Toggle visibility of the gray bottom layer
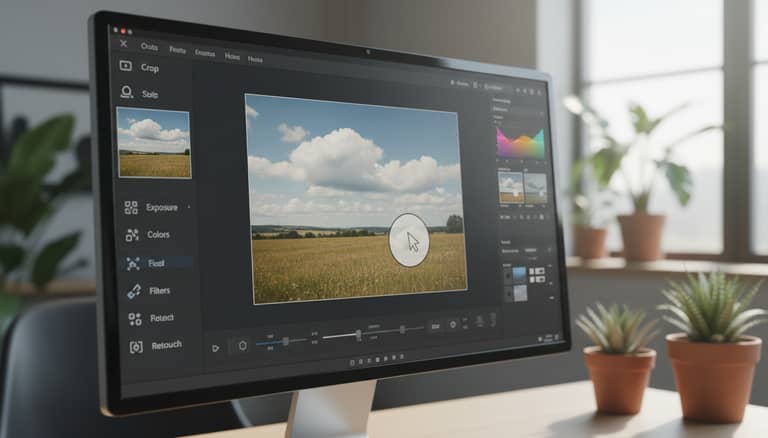 coord(509,294)
